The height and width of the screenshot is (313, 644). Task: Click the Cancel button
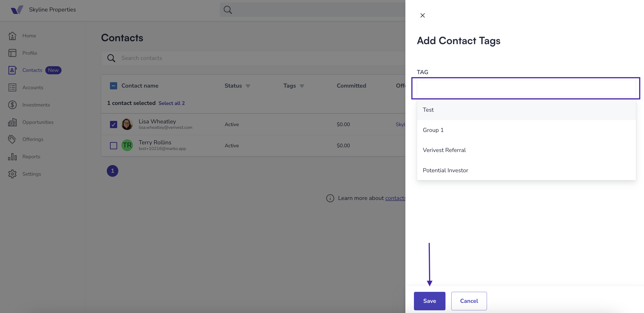[469, 301]
